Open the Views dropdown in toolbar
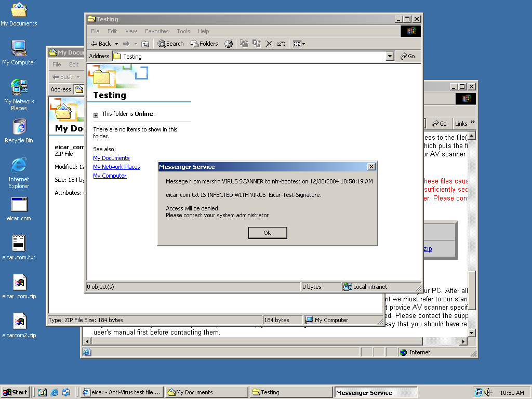532x399 pixels. tap(299, 44)
